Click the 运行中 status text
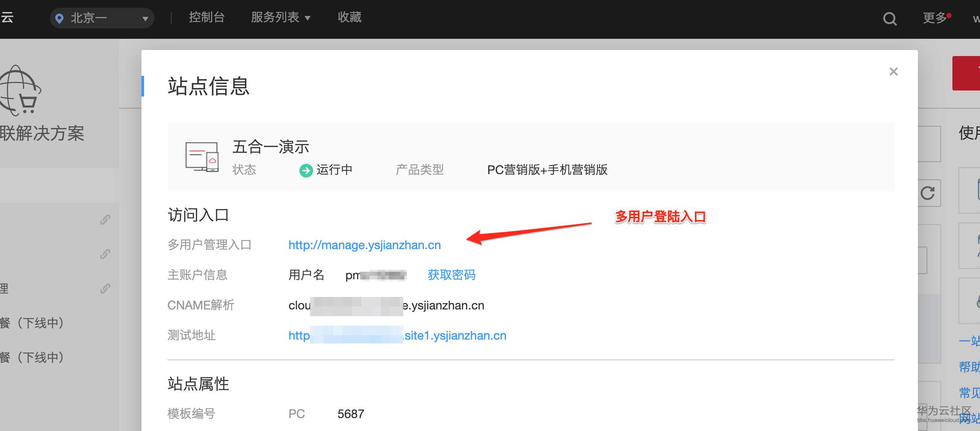The width and height of the screenshot is (980, 431). (334, 170)
